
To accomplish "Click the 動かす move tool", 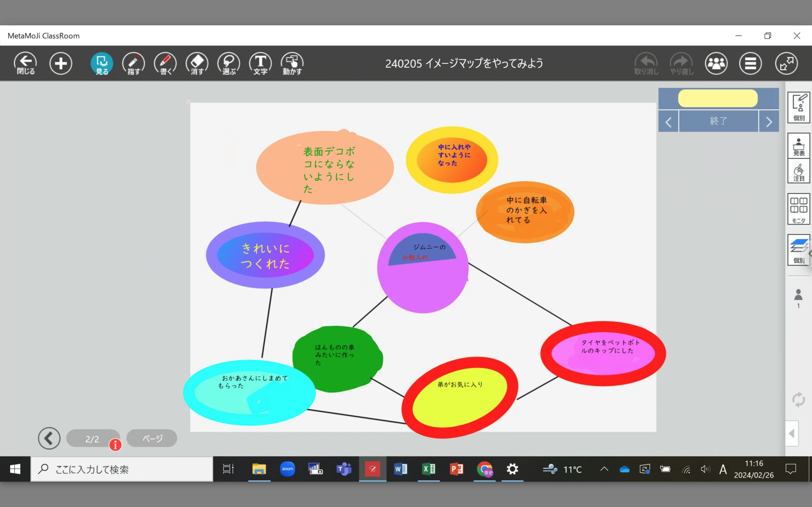I will pyautogui.click(x=292, y=63).
